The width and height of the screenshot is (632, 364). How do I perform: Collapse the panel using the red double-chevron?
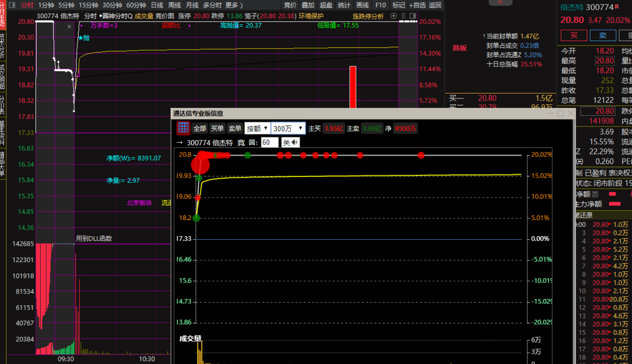point(500,2)
